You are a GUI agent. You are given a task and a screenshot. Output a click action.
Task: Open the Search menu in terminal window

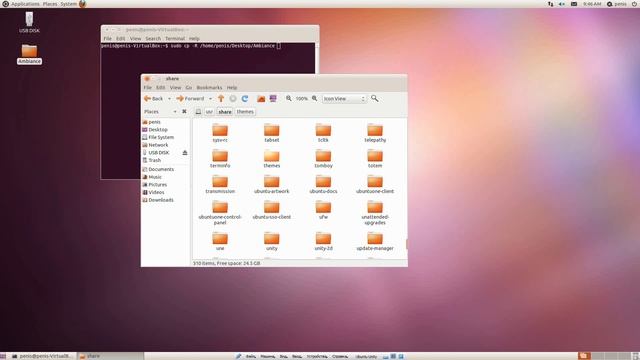(x=153, y=39)
